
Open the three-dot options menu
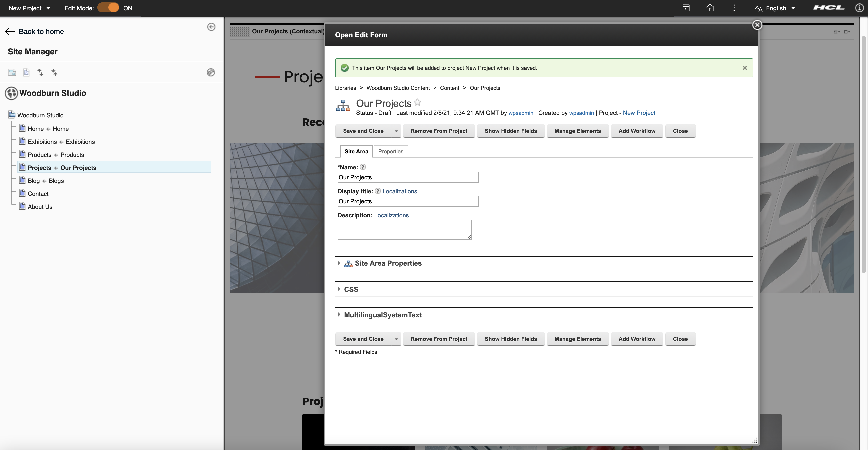tap(734, 8)
